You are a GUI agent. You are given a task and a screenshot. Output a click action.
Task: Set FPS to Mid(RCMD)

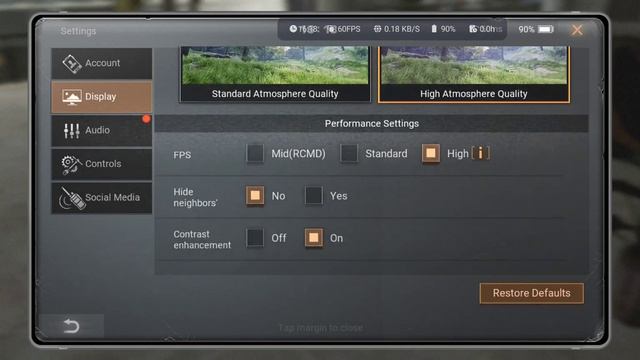click(x=255, y=153)
